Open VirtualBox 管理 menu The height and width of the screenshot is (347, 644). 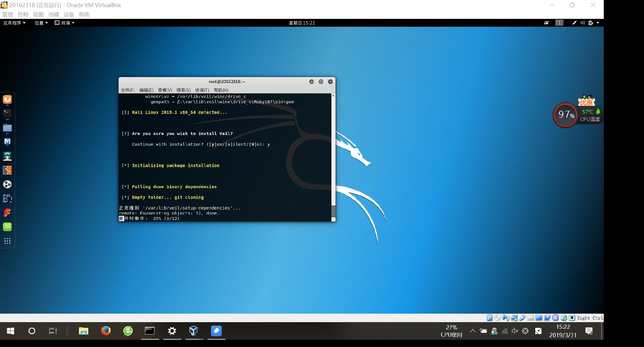[x=8, y=14]
